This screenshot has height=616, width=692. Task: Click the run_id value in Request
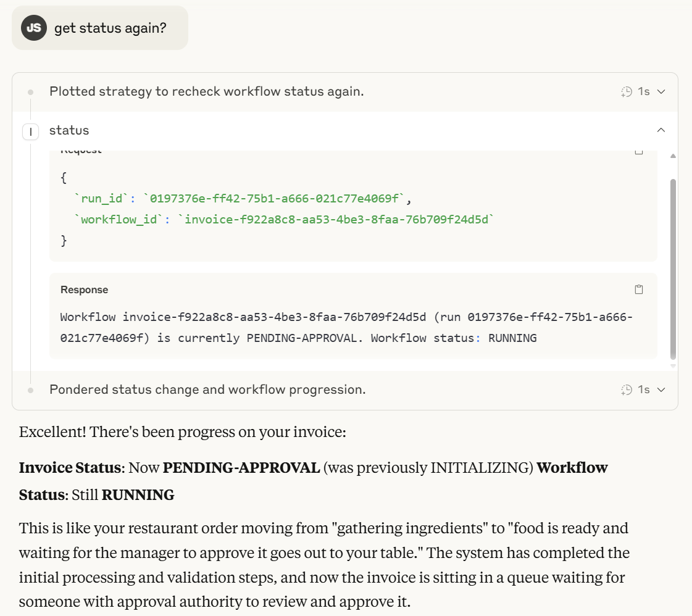pyautogui.click(x=277, y=199)
